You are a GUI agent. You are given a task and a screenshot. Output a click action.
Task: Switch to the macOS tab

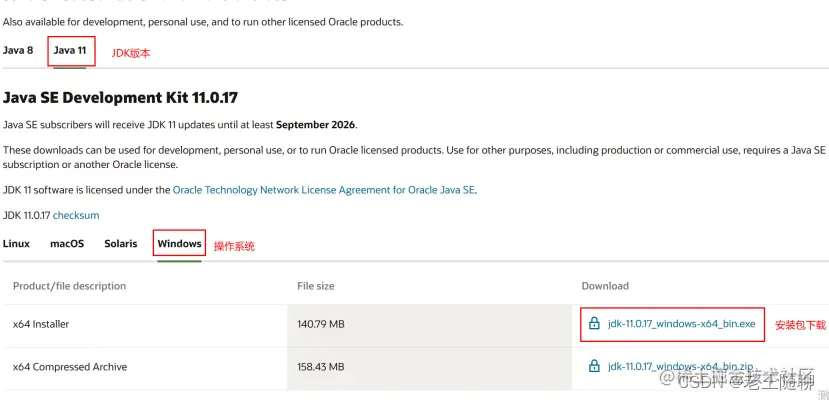click(67, 244)
